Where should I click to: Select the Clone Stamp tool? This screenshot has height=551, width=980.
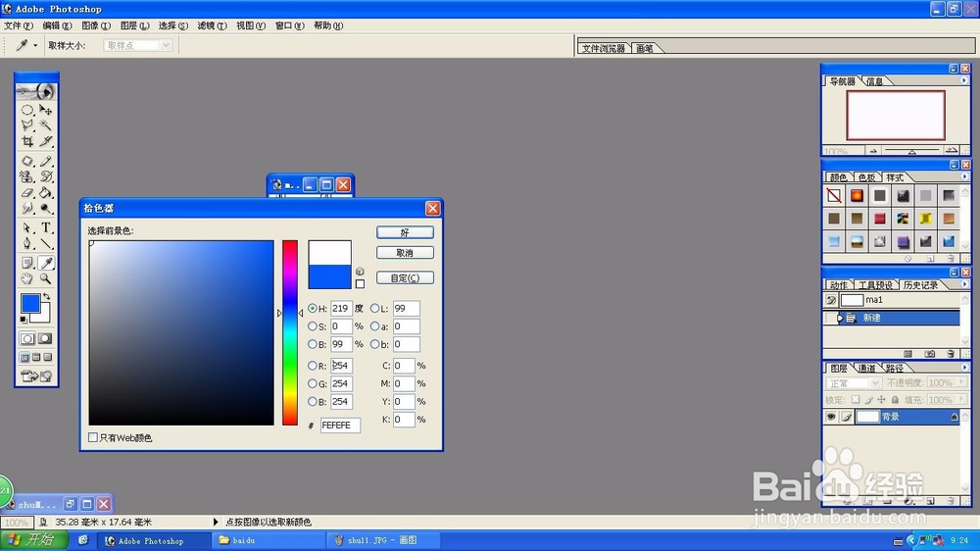[x=27, y=177]
